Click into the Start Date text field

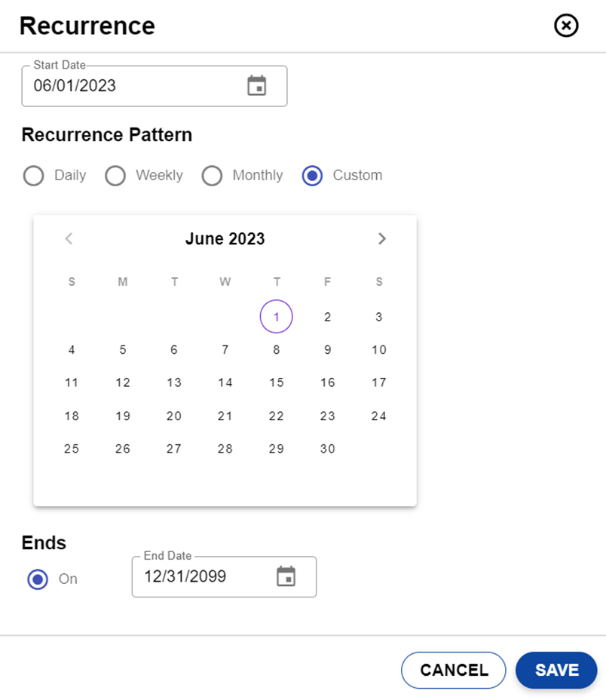click(128, 86)
